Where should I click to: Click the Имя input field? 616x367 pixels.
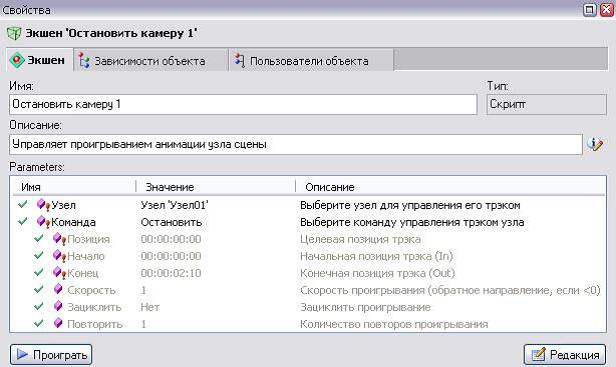(243, 105)
